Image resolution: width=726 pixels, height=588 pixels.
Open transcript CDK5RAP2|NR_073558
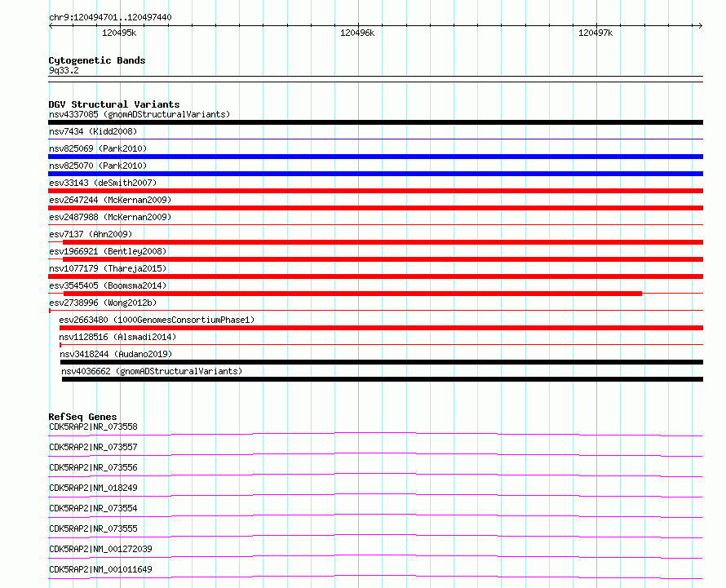pyautogui.click(x=93, y=427)
